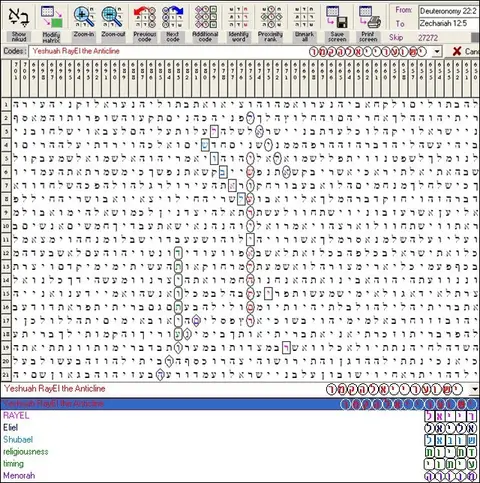480x483 pixels.
Task: Select the religiousness code entry
Action: click(26, 452)
